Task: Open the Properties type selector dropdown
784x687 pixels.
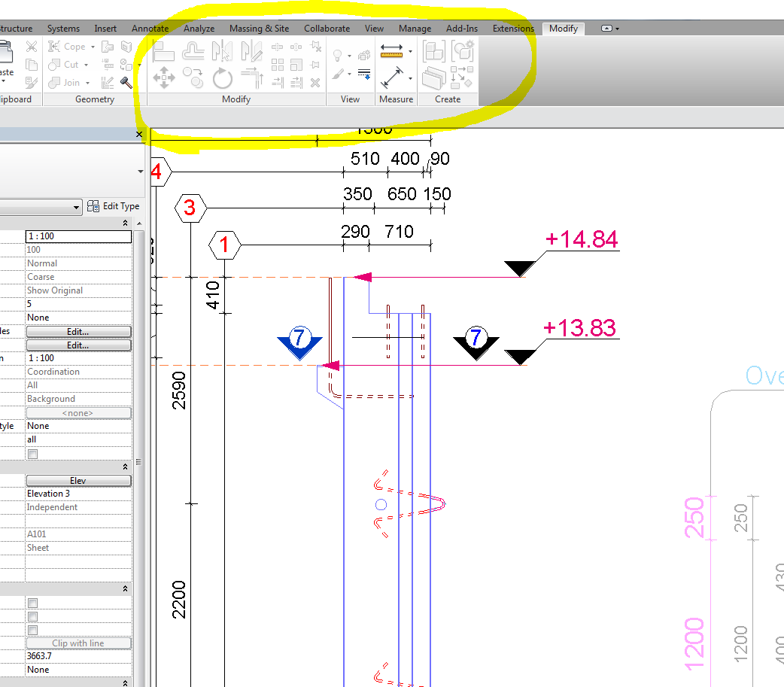Action: click(x=141, y=172)
